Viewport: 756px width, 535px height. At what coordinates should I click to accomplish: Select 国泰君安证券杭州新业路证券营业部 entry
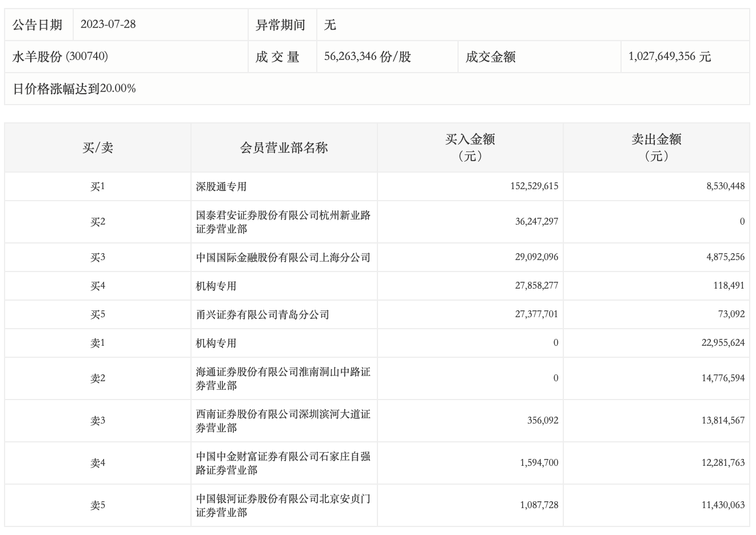tap(283, 222)
